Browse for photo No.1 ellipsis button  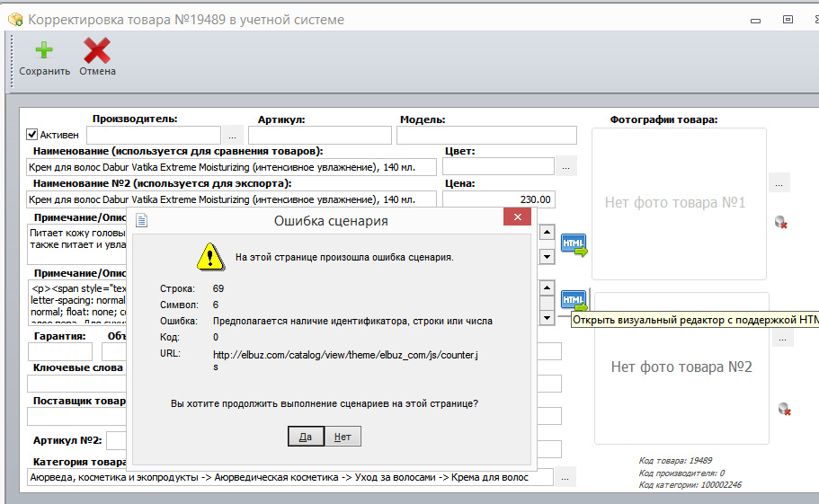779,183
